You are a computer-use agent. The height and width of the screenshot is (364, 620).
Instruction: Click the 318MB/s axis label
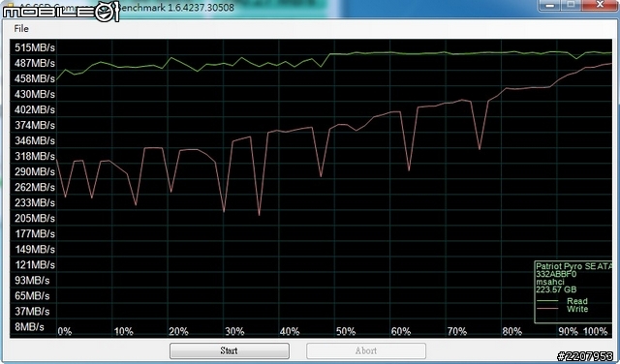(x=35, y=156)
